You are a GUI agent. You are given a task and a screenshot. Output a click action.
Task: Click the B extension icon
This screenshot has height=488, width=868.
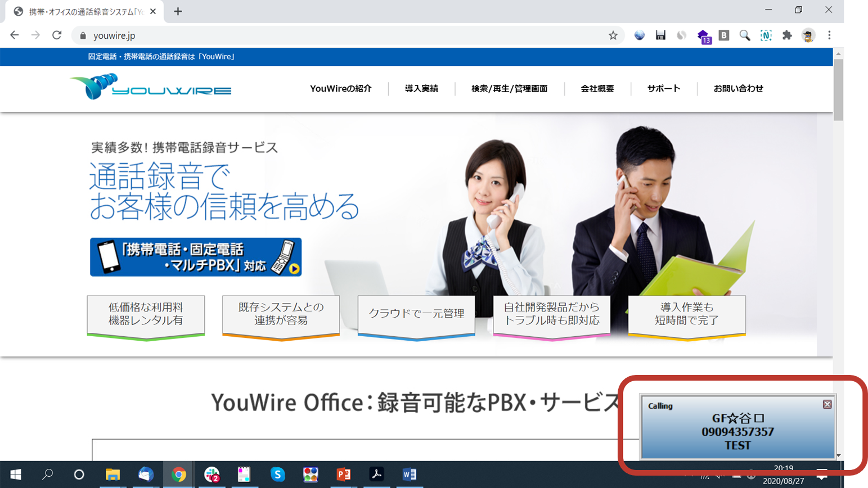pos(724,35)
